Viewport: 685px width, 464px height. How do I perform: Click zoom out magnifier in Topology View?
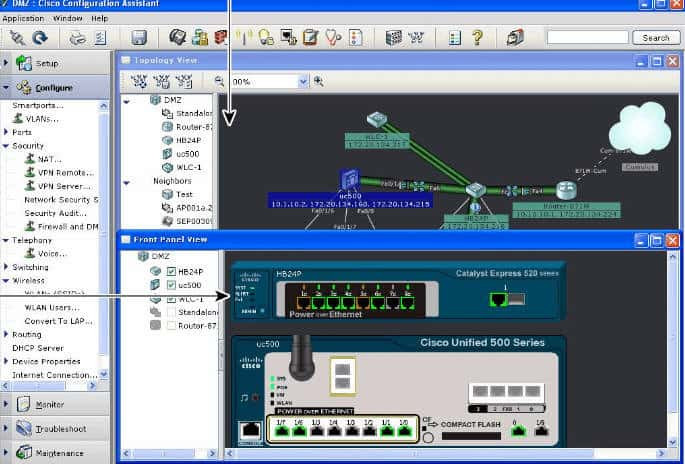(x=219, y=81)
